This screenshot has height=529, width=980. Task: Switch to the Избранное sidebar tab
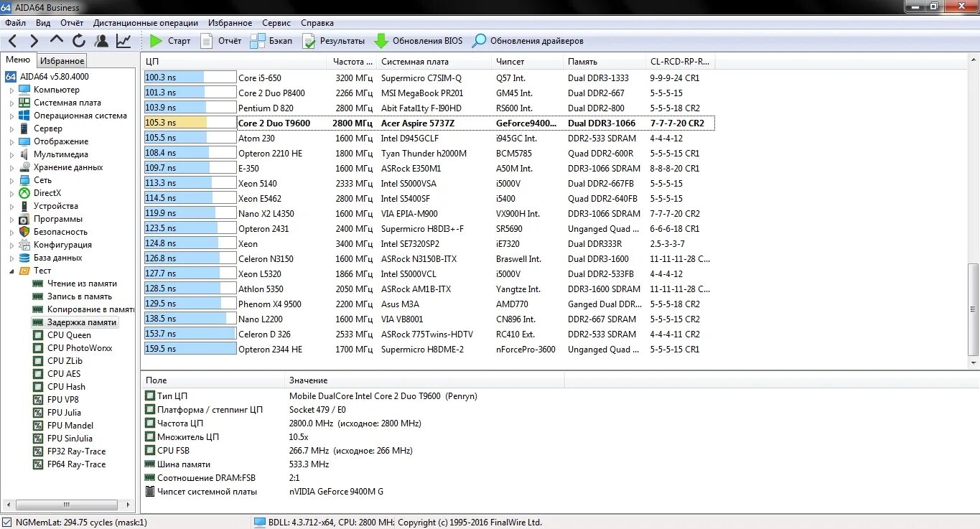pos(62,61)
